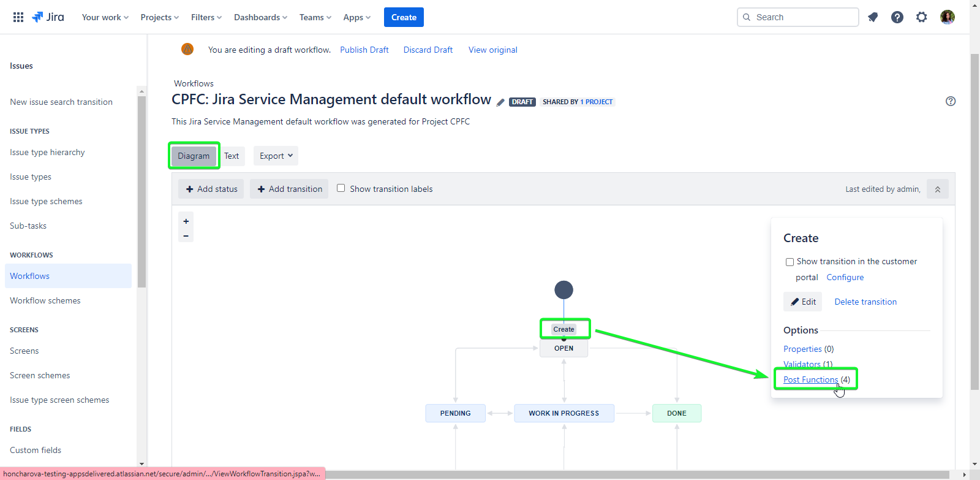Open the Projects dropdown menu
The width and height of the screenshot is (980, 480).
pos(159,17)
